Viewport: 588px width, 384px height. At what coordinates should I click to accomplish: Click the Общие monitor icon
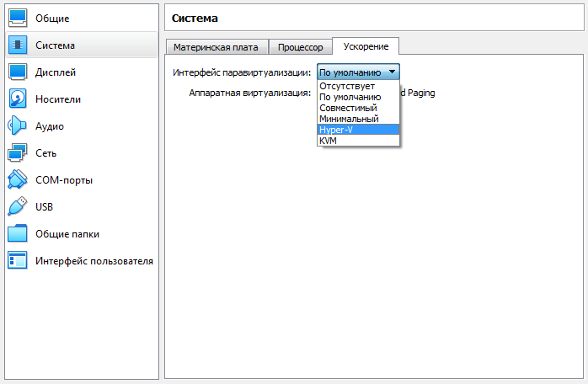18,18
